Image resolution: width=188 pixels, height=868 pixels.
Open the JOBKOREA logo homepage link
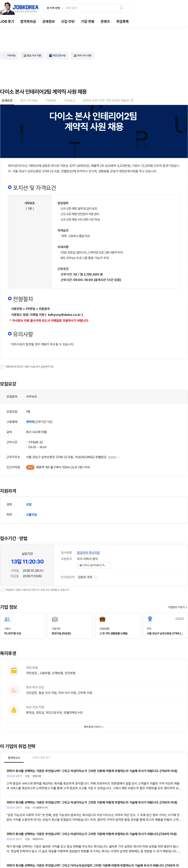[26, 7]
